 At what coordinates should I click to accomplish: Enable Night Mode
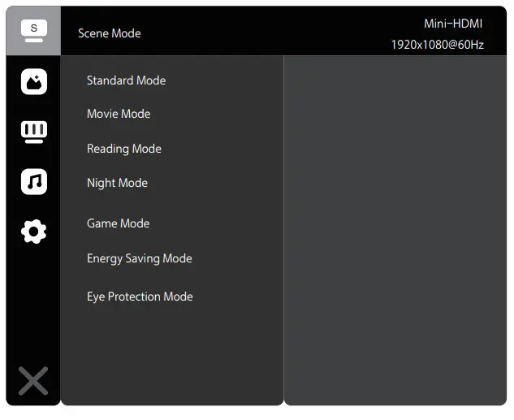pos(117,183)
